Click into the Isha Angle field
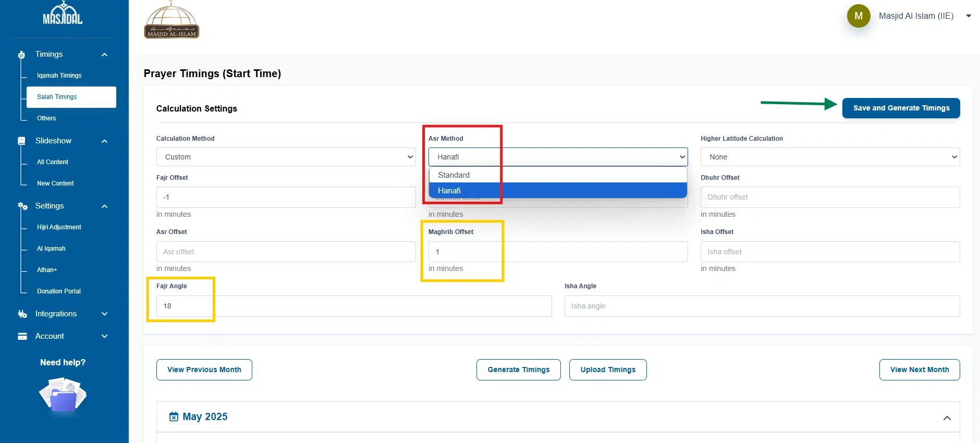Viewport: 980px width, 443px height. (762, 306)
